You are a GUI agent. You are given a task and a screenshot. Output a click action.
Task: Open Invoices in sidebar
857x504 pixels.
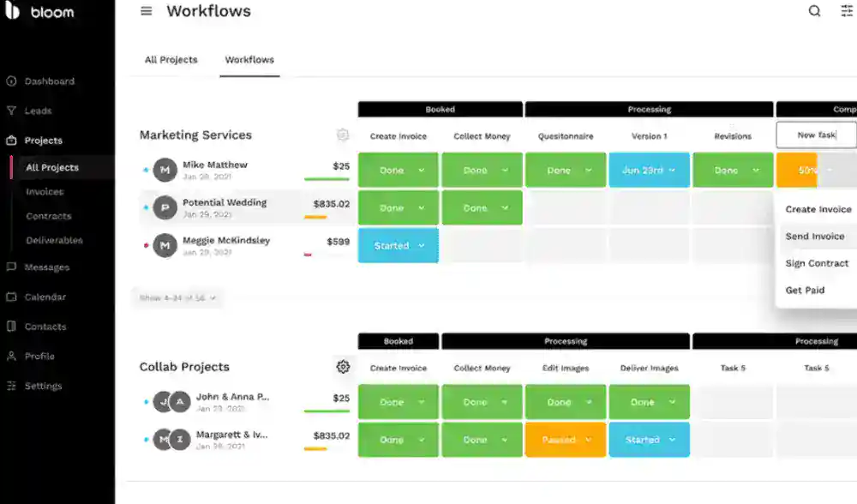pyautogui.click(x=45, y=192)
